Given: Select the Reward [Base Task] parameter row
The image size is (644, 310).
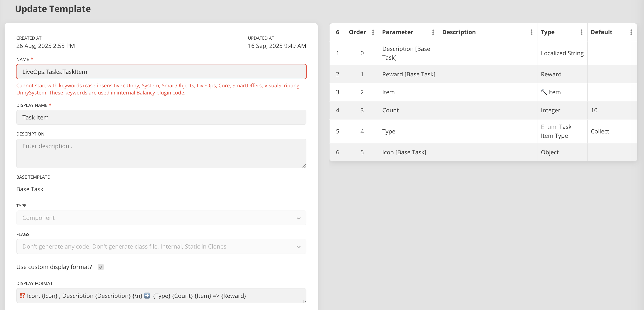Looking at the screenshot, I should click(x=408, y=74).
